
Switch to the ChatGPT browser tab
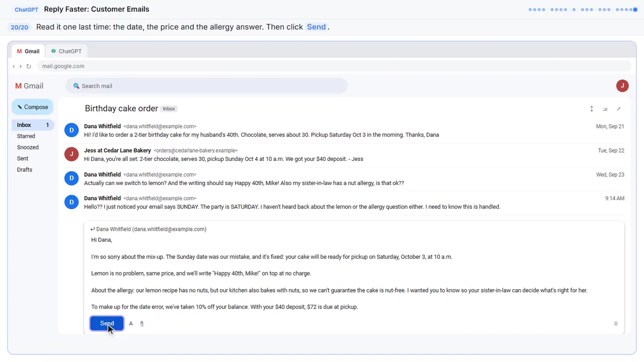coord(66,51)
